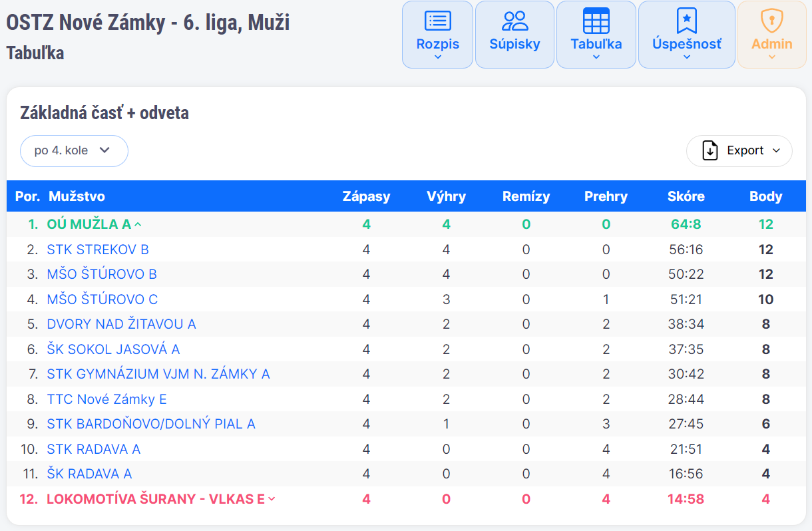Select points value 6 of STK BARDOŇOVO

(766, 424)
